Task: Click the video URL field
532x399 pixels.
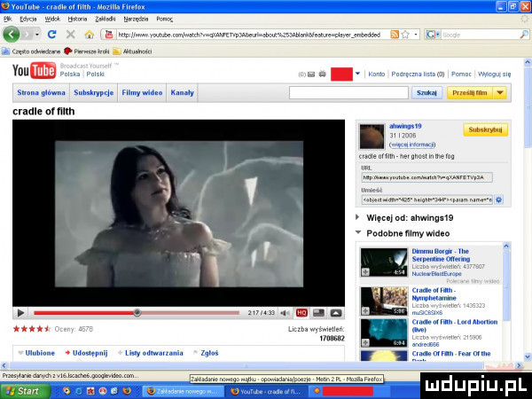Action: 426,177
